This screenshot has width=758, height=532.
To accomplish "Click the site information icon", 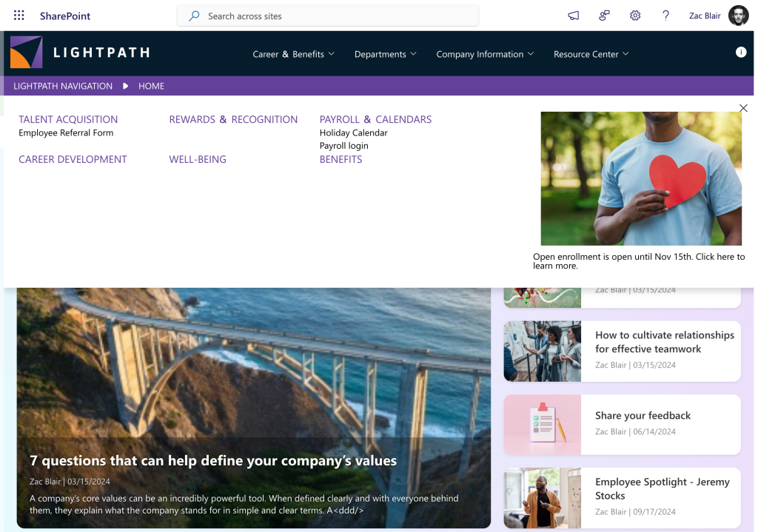I will tap(740, 52).
